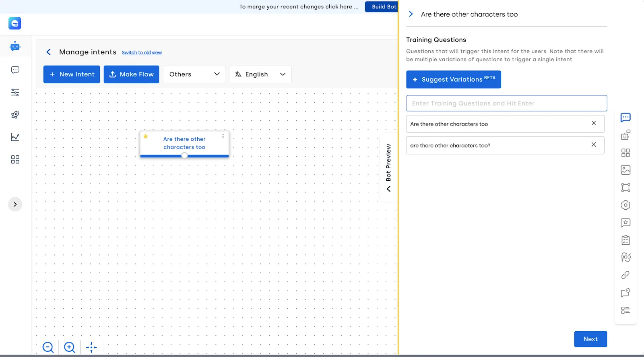Screen dimensions: 644x357
Task: Click the image icon in right toolbar
Action: point(625,170)
